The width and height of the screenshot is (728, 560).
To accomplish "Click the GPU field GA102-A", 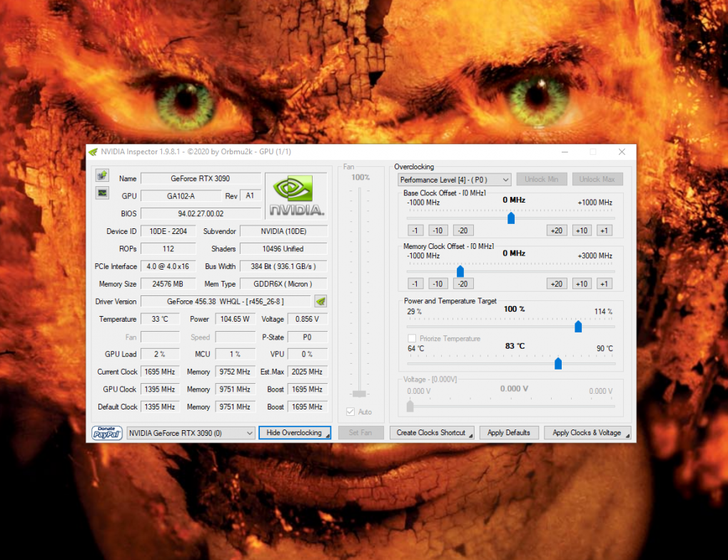I will (x=181, y=196).
